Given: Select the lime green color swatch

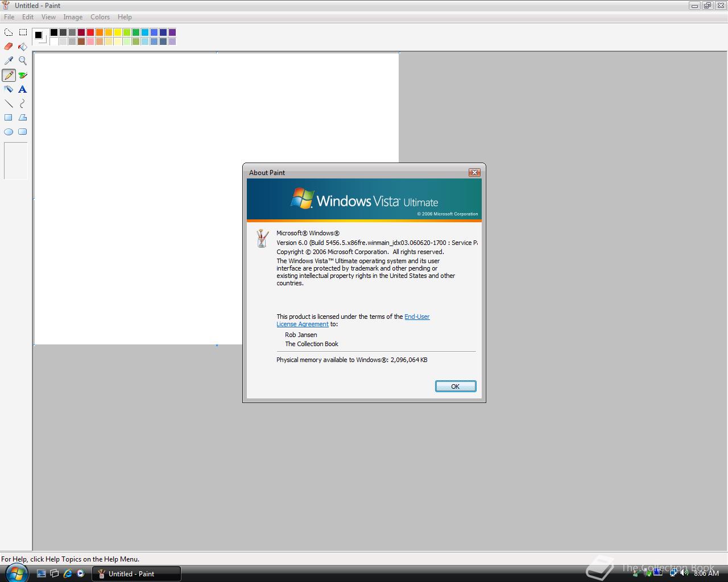Looking at the screenshot, I should tap(127, 32).
